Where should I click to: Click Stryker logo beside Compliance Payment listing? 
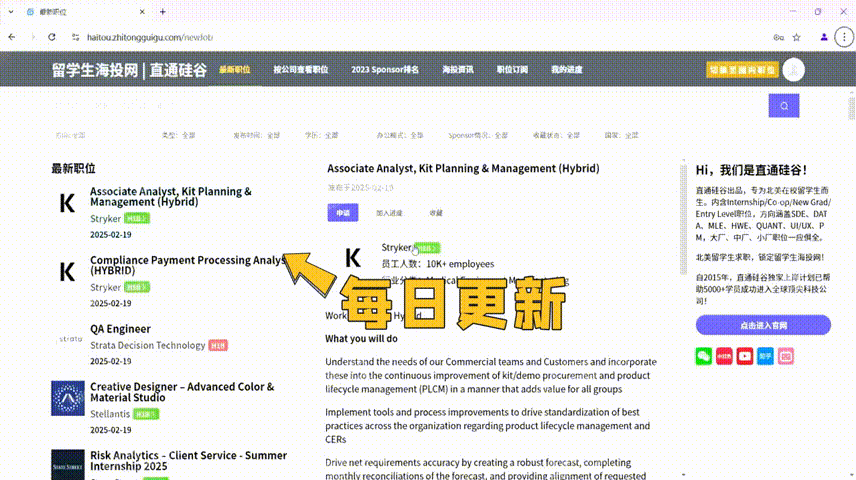[67, 271]
